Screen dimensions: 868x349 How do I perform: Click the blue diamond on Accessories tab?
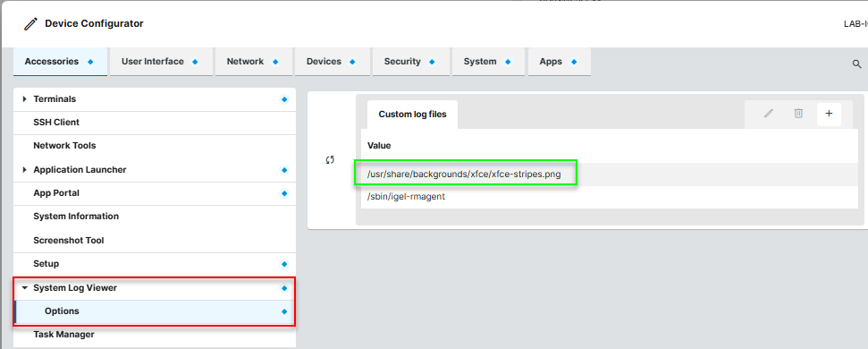(90, 62)
